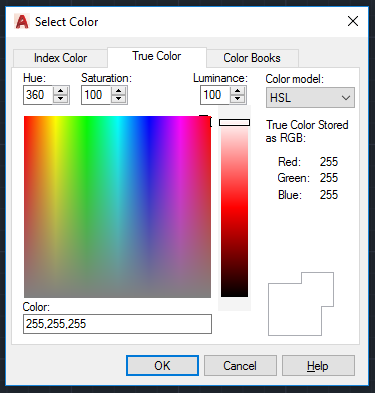
Task: Close the Select Color dialog
Action: (353, 21)
